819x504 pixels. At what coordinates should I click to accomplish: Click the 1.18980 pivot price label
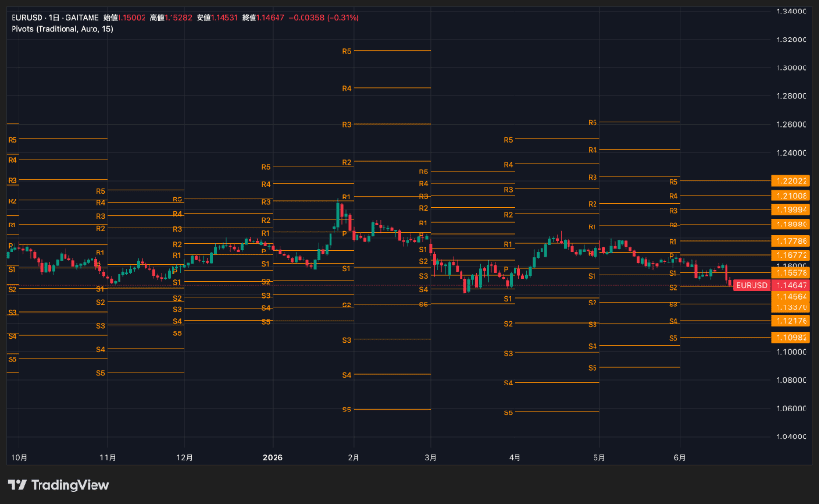[791, 225]
